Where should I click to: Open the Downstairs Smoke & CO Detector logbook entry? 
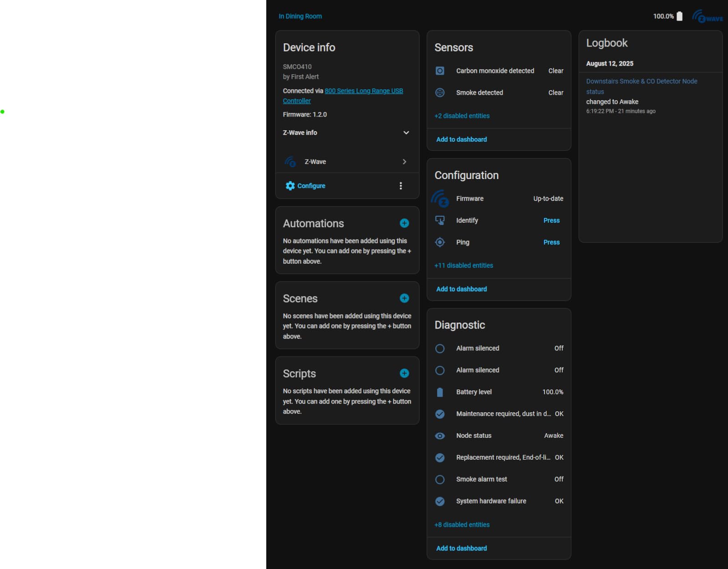[x=641, y=82]
